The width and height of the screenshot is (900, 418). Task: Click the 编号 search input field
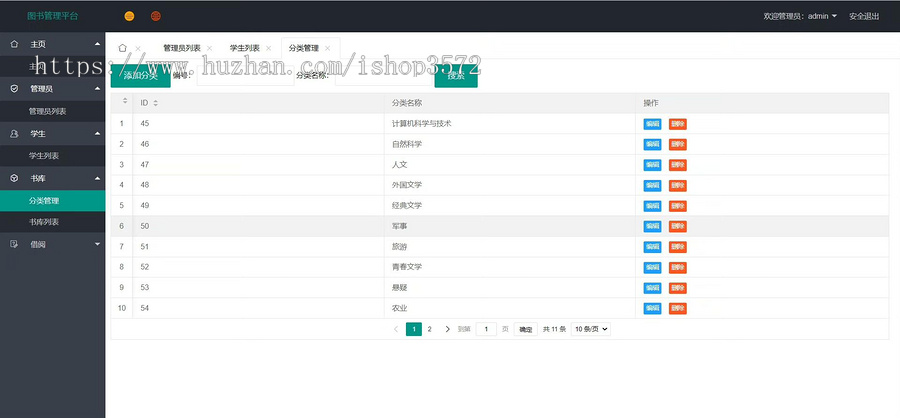pos(245,75)
